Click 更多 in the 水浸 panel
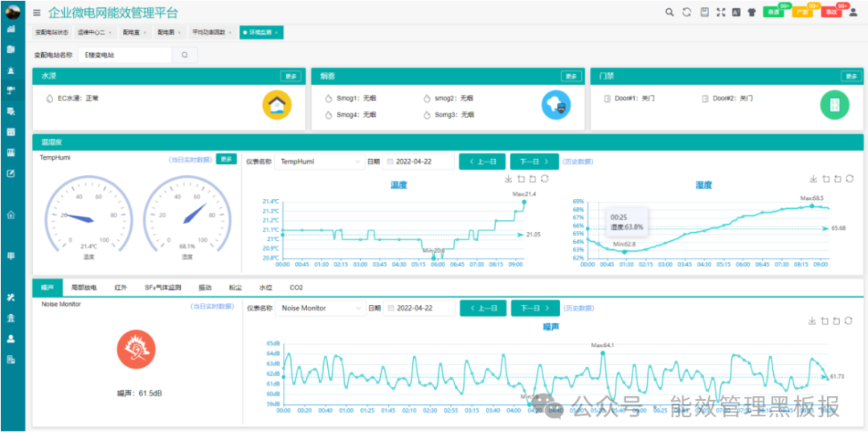Image resolution: width=868 pixels, height=441 pixels. [x=291, y=76]
